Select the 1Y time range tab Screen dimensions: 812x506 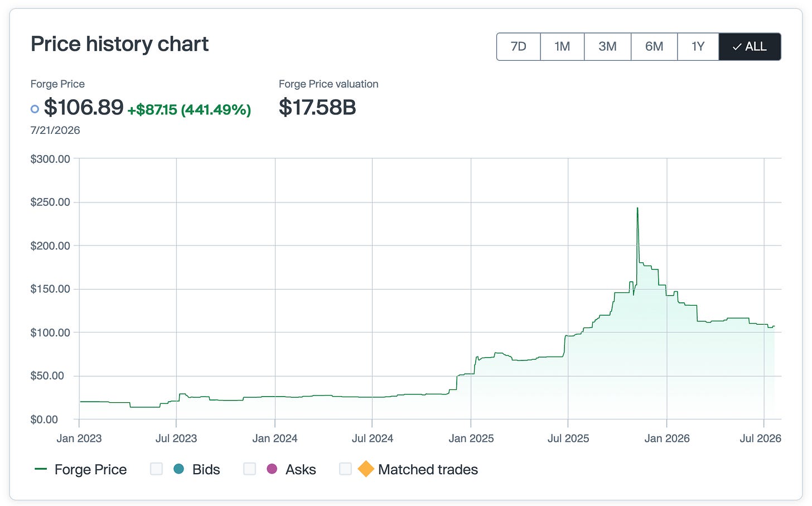pyautogui.click(x=698, y=46)
